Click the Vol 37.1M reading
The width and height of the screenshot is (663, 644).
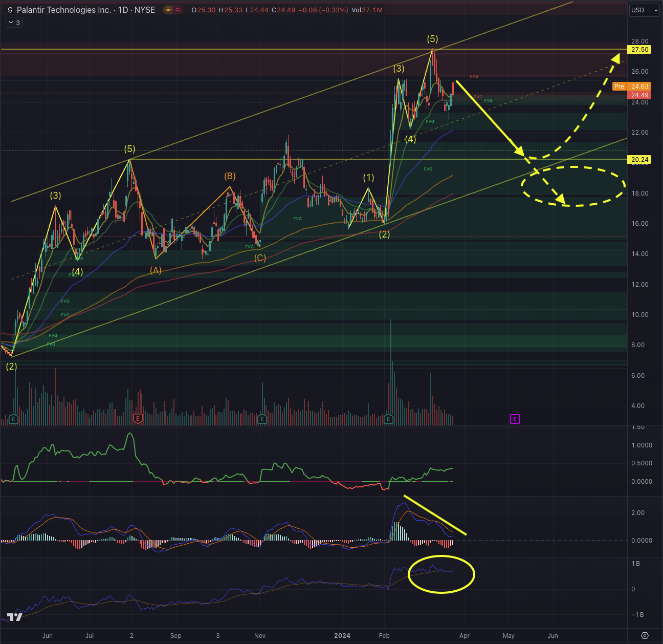click(x=367, y=10)
